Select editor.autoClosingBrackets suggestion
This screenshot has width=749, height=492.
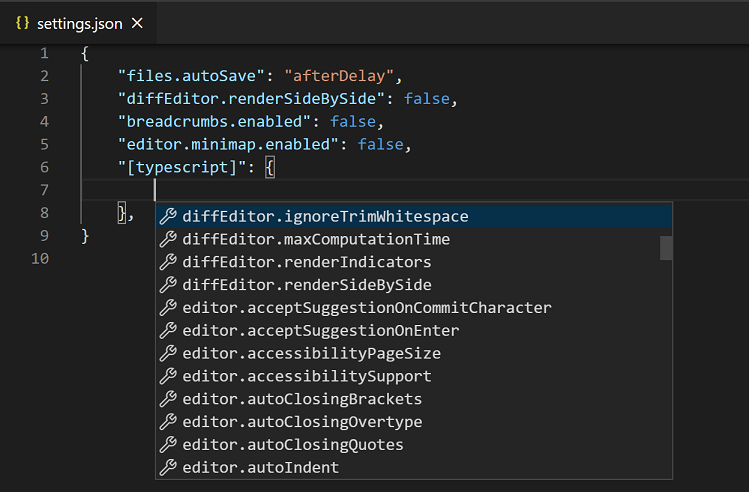coord(302,399)
